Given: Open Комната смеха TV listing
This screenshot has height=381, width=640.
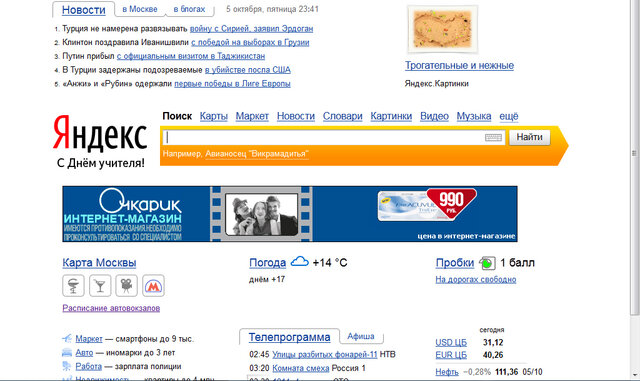Looking at the screenshot, I should point(300,368).
